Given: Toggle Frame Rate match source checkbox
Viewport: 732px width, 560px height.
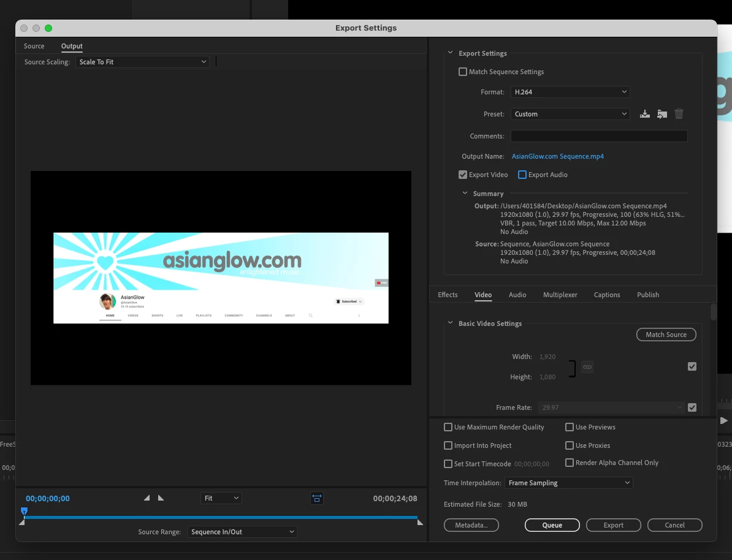Looking at the screenshot, I should (x=692, y=407).
